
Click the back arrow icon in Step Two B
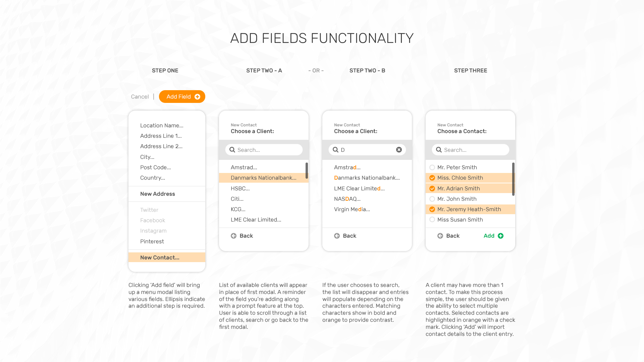click(x=337, y=236)
